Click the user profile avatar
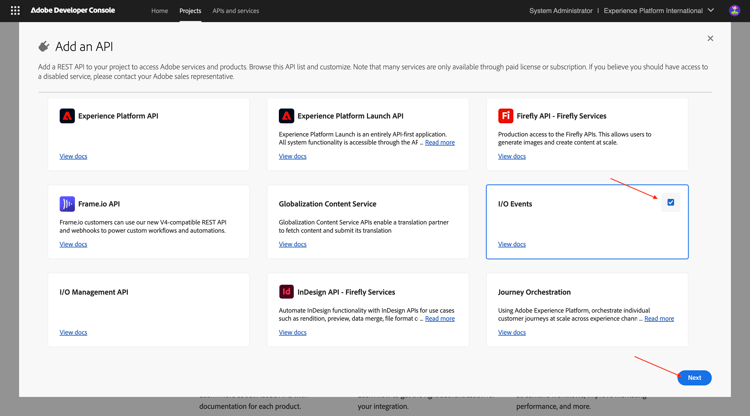The image size is (750, 416). click(x=734, y=11)
